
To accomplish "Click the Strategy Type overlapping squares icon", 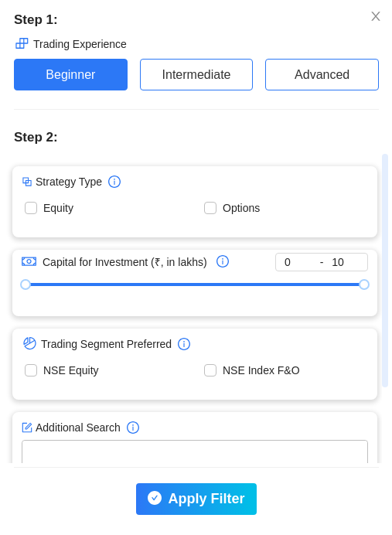I will click(x=27, y=182).
